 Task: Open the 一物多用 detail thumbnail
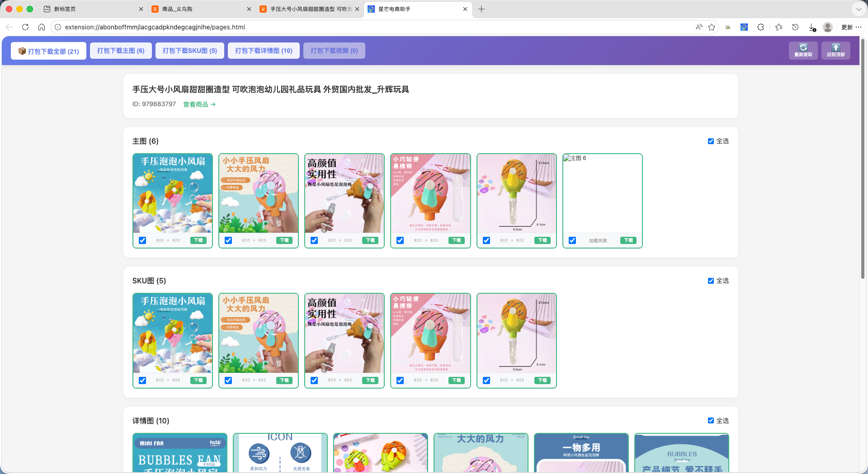(x=581, y=453)
